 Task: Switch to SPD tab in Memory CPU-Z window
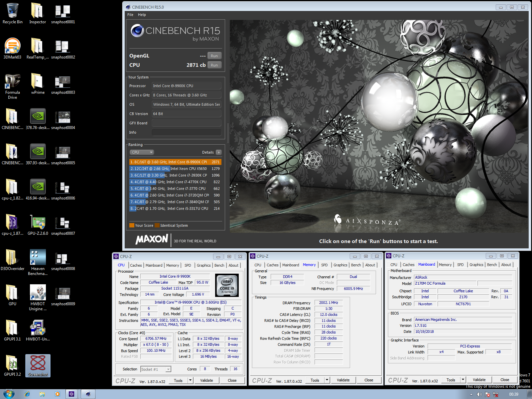click(x=325, y=265)
